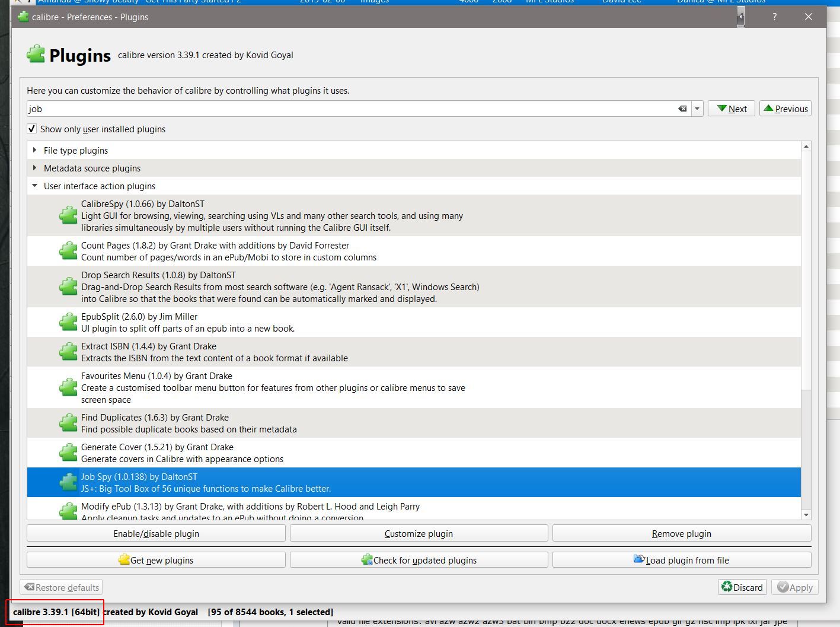Collapse User interface action plugins category
840x627 pixels.
35,186
